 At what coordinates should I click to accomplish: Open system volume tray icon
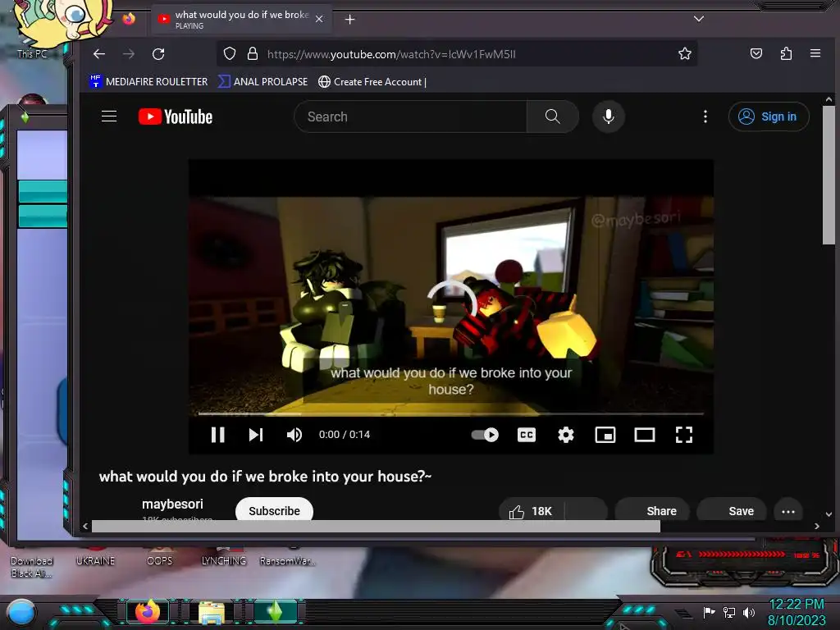point(749,612)
